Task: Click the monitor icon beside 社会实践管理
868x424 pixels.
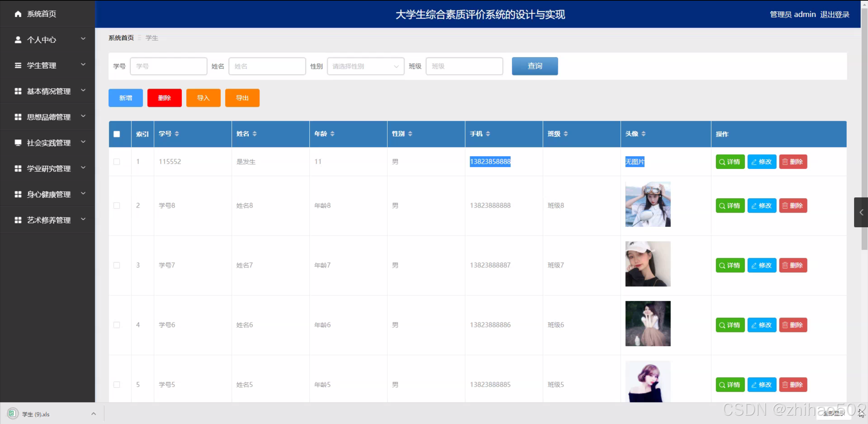Action: click(x=18, y=143)
